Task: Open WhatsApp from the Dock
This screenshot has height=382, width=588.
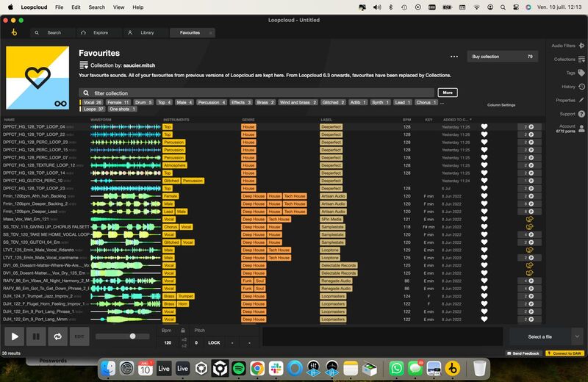Action: [x=396, y=369]
